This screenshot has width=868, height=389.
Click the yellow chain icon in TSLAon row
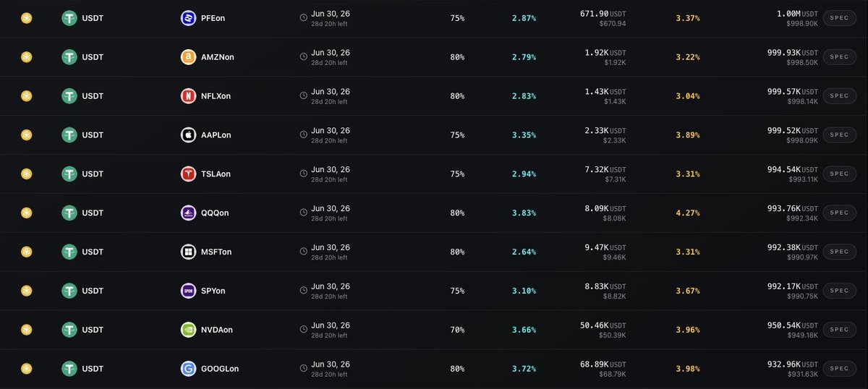(27, 174)
